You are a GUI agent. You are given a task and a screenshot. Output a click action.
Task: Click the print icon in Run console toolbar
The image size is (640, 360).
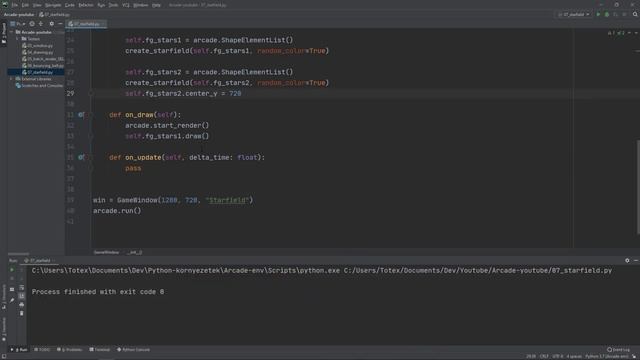(22, 304)
